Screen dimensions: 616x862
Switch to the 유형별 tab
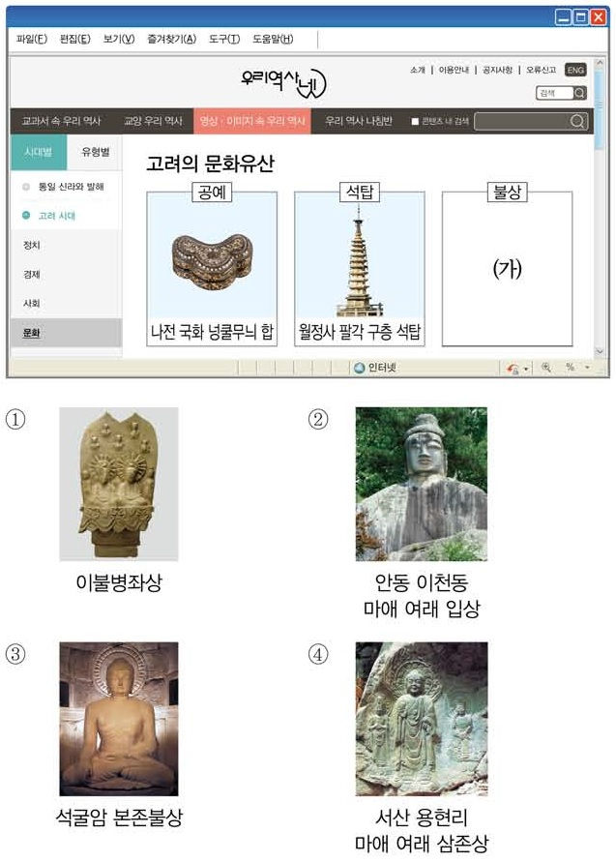click(x=95, y=152)
